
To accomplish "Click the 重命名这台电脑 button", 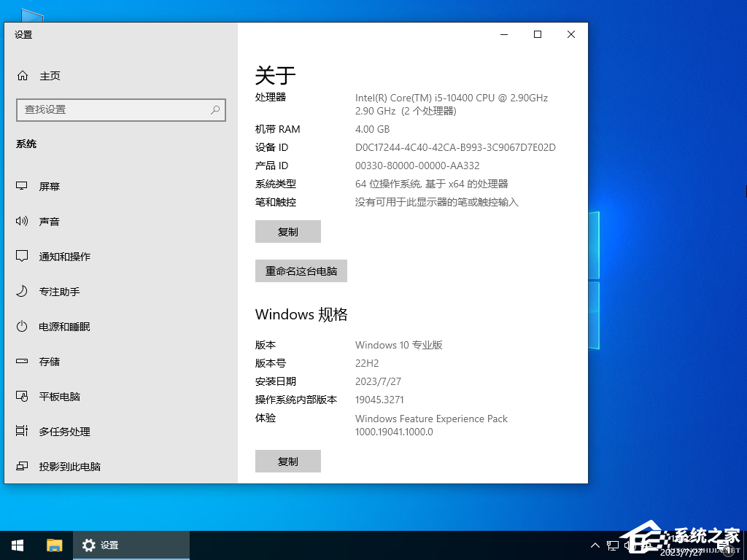I will click(x=301, y=271).
